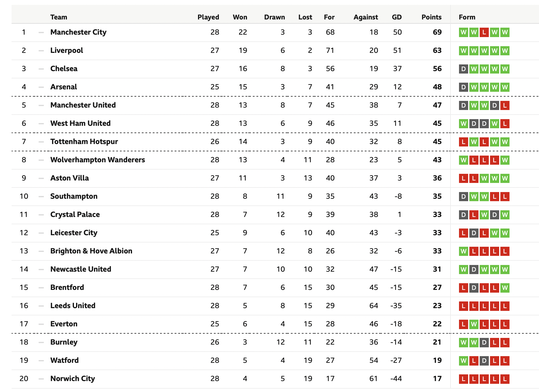The height and width of the screenshot is (392, 539).
Task: Open the Brighton & Hove Albion link
Action: [x=91, y=251]
